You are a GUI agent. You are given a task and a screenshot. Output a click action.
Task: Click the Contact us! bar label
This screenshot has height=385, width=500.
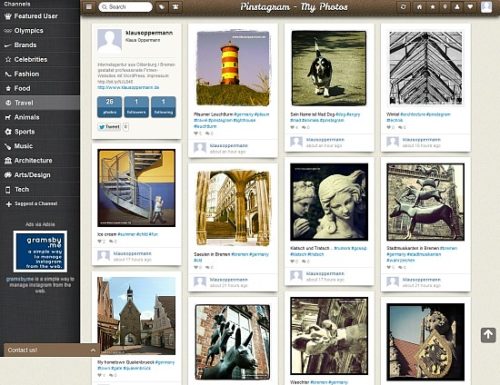(x=22, y=350)
